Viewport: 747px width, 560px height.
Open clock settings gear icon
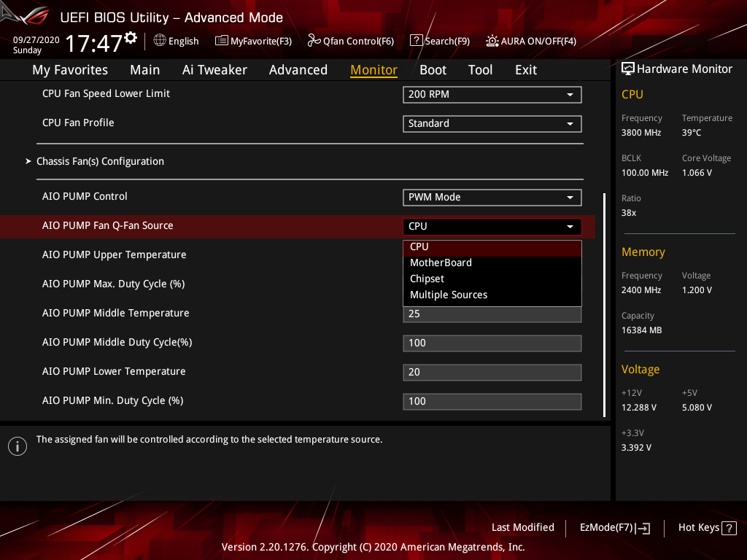click(x=131, y=38)
